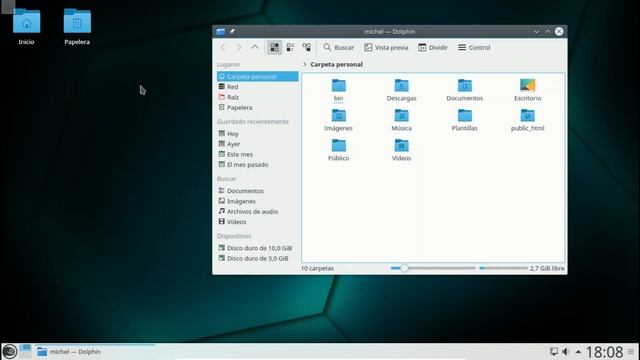The image size is (640, 360).
Task: Switch to compact view mode
Action: pyautogui.click(x=290, y=47)
